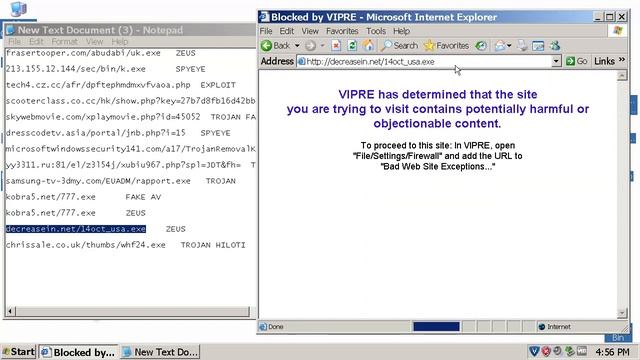Open the Tools menu in Internet Explorer
This screenshot has width=640, height=360.
pyautogui.click(x=376, y=31)
